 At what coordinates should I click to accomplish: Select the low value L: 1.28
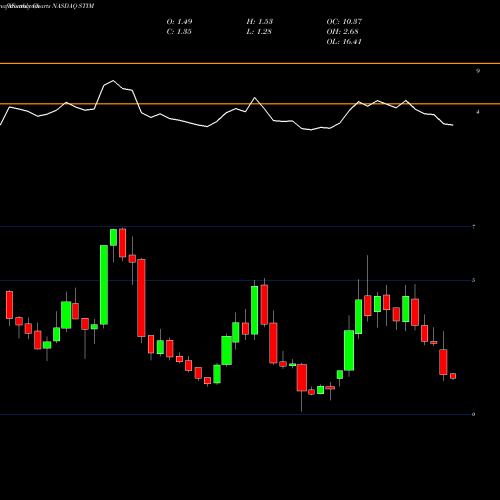point(259,31)
